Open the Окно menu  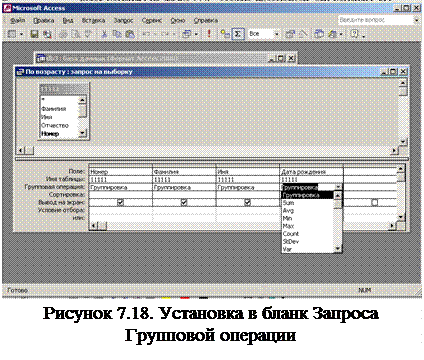coord(178,20)
